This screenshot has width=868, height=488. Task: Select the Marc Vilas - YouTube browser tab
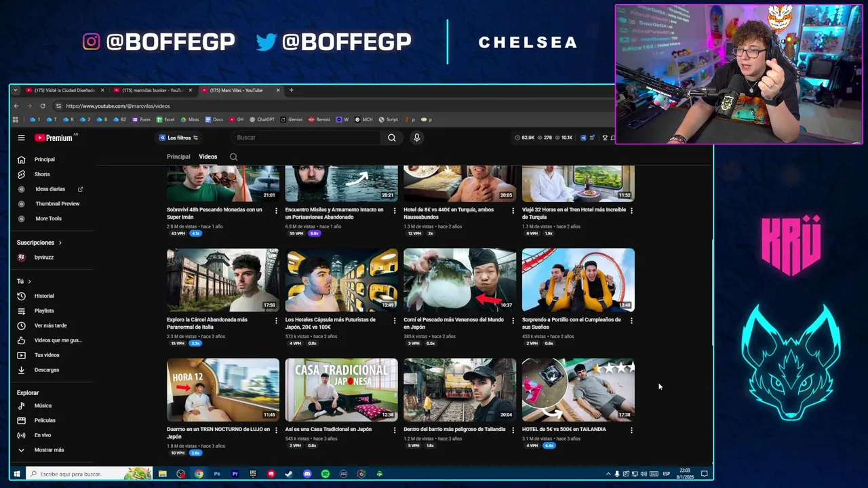(x=239, y=90)
